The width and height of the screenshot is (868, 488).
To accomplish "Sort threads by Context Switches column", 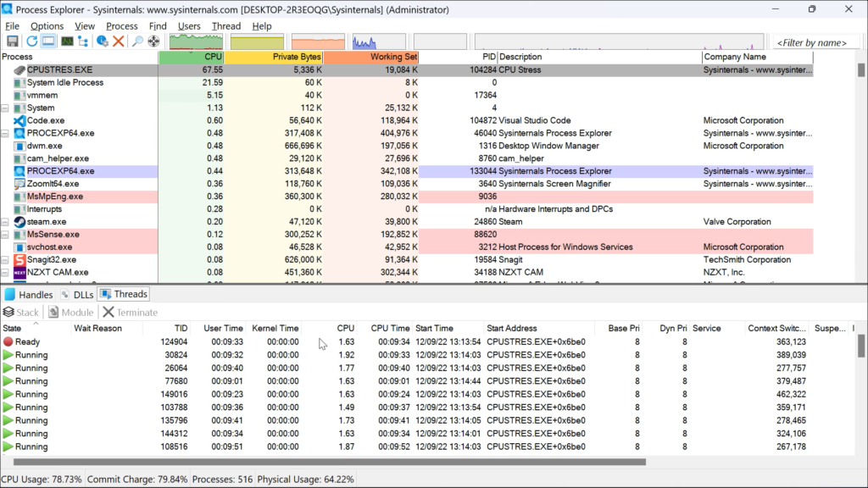I will pyautogui.click(x=776, y=328).
